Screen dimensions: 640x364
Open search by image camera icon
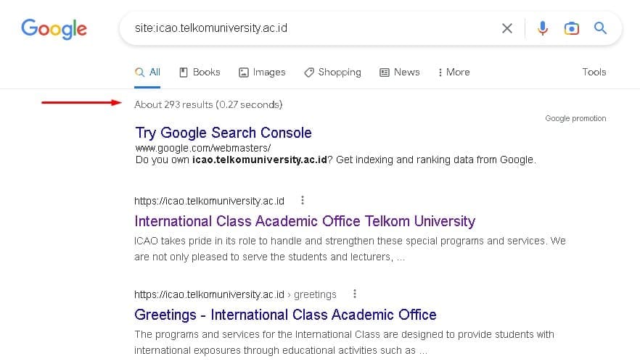point(572,28)
